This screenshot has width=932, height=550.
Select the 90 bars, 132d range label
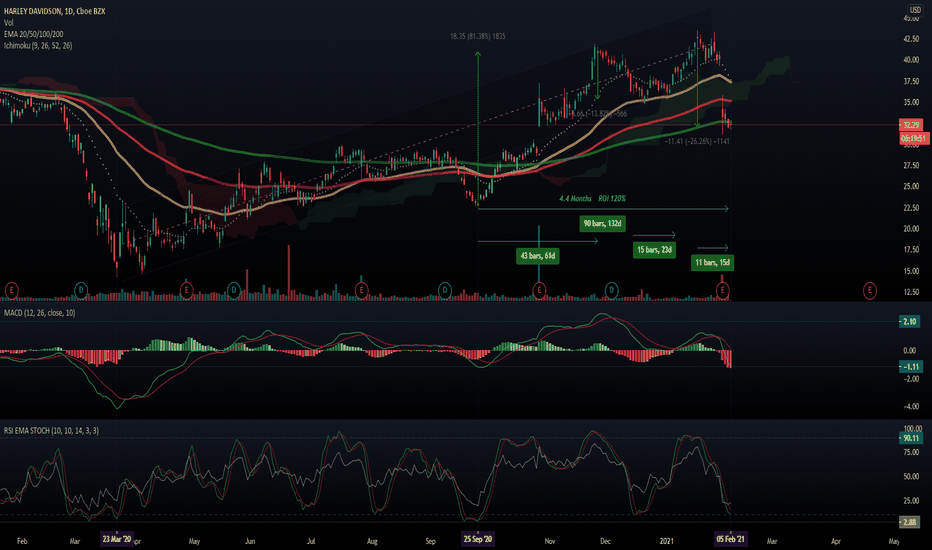[602, 224]
